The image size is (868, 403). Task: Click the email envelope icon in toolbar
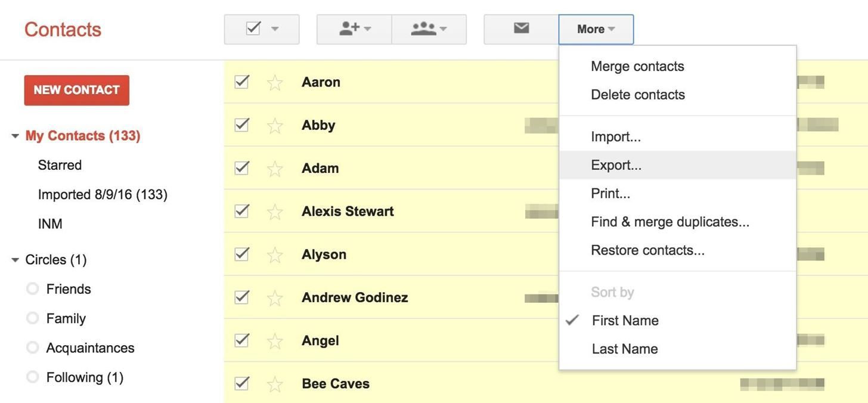click(x=521, y=29)
